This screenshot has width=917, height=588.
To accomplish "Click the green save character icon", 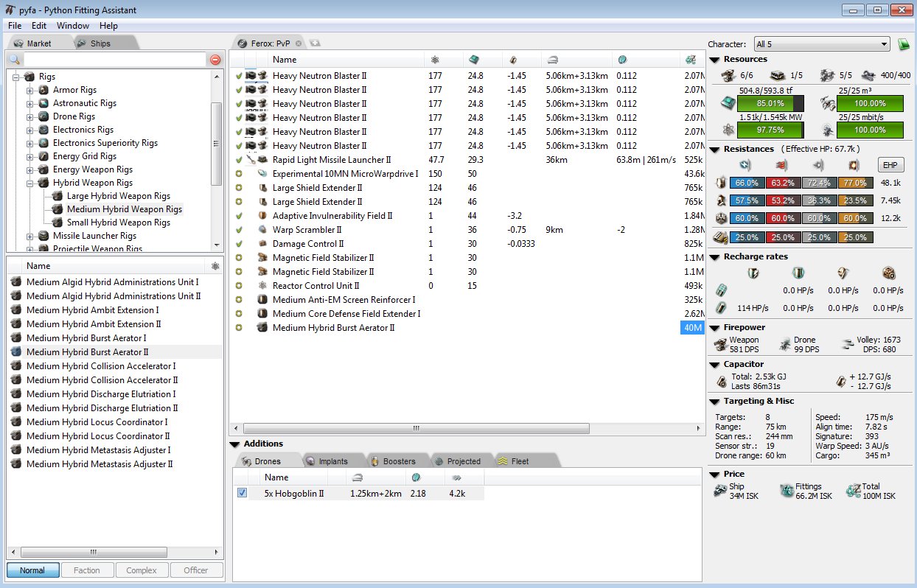I will [904, 44].
